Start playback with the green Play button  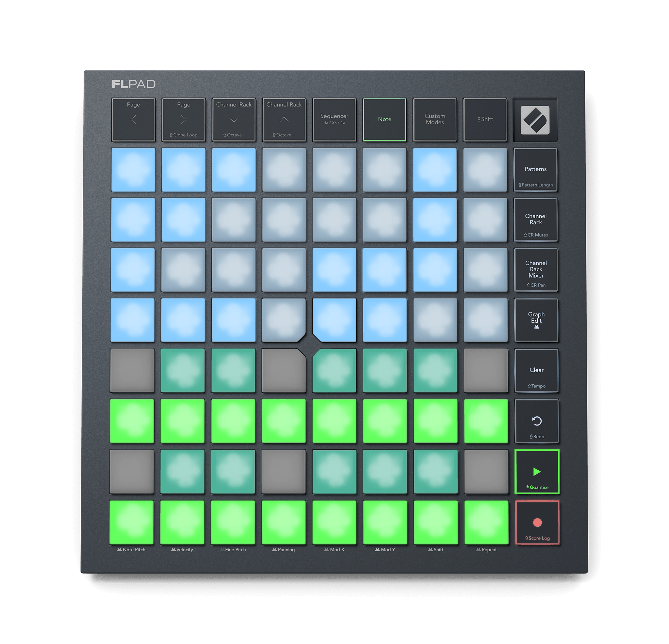(x=537, y=472)
